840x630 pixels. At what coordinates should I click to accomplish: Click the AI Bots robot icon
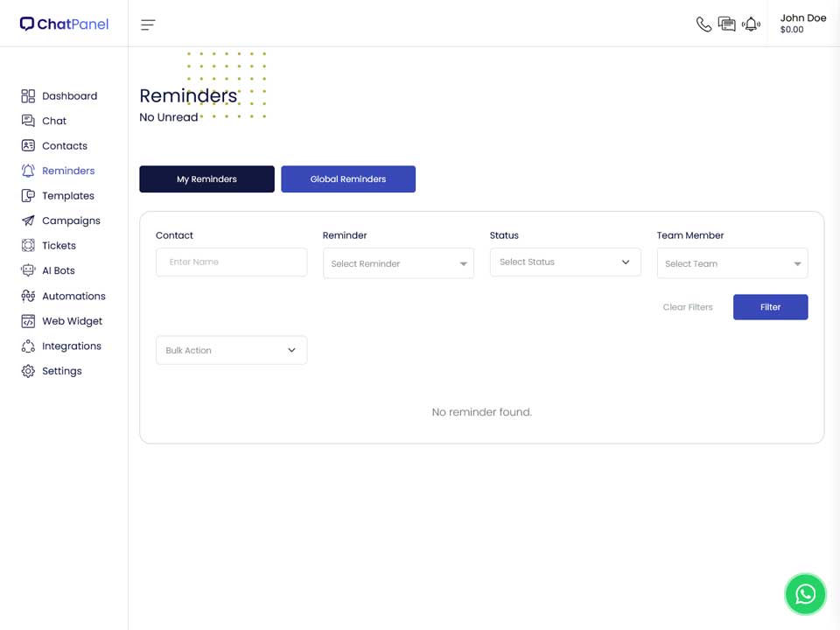[28, 270]
